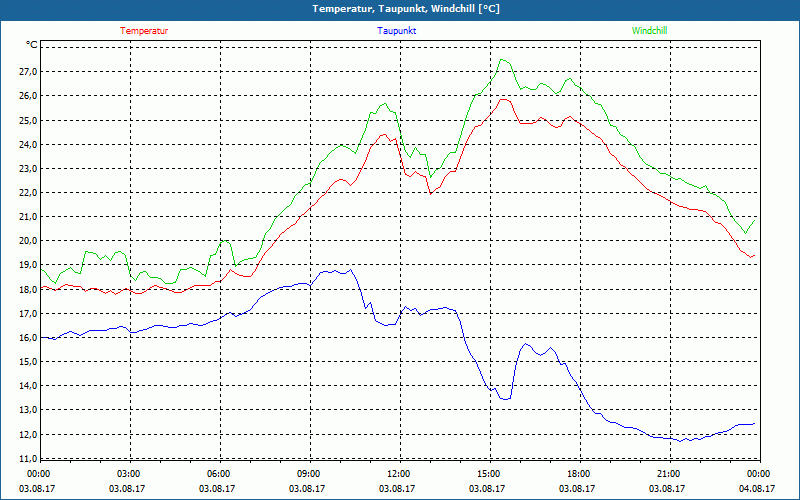Click the 18,0 y-axis value
The height and width of the screenshot is (500, 800).
[28, 289]
